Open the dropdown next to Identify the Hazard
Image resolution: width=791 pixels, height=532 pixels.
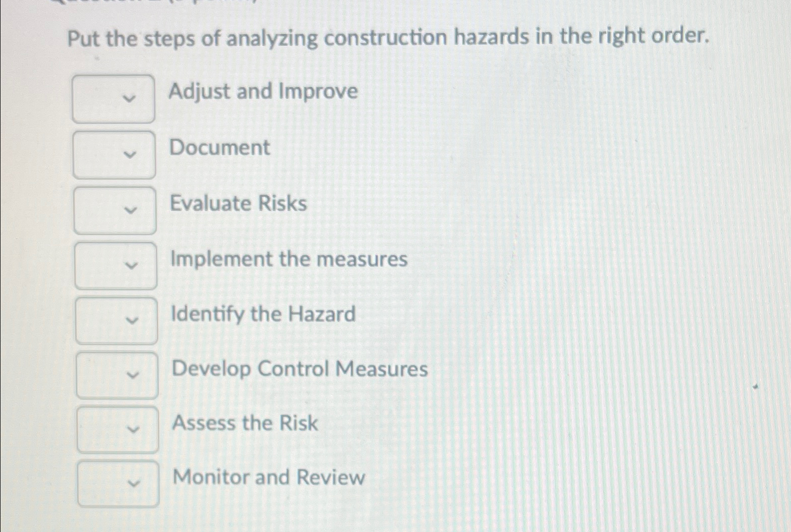click(x=117, y=320)
